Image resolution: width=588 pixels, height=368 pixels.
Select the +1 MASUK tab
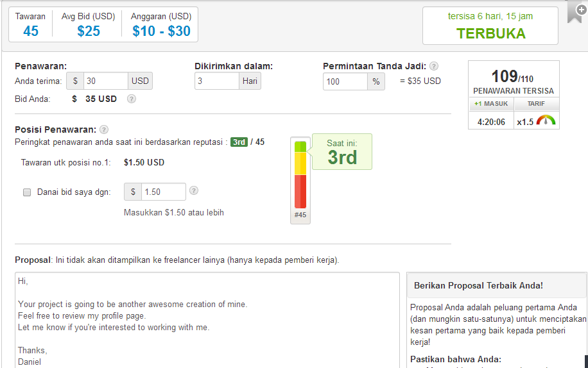click(x=491, y=104)
